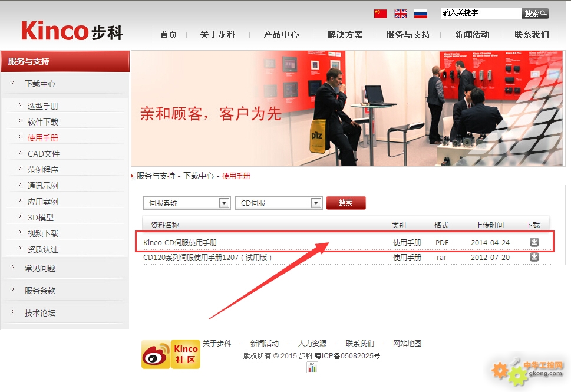The height and width of the screenshot is (392, 571).
Task: Open 联系我们 in the top navigation
Action: 532,35
